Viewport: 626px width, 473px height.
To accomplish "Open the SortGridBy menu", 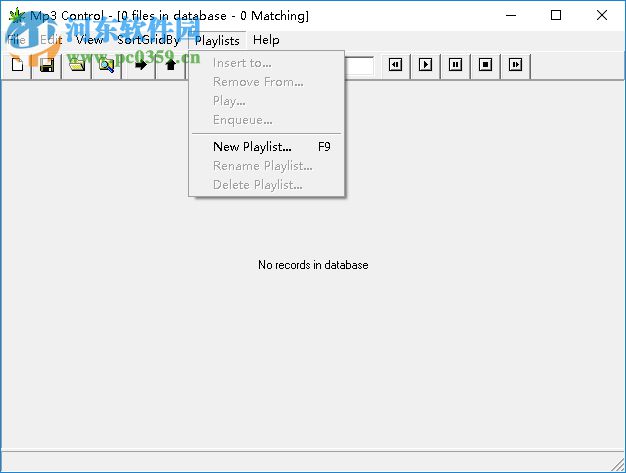I will point(148,40).
